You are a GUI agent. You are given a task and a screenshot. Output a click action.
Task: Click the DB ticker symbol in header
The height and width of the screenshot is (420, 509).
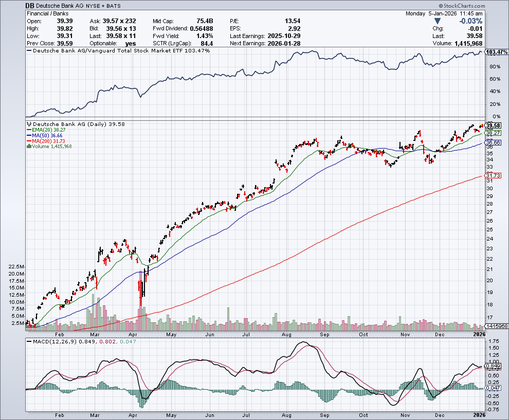[30, 5]
